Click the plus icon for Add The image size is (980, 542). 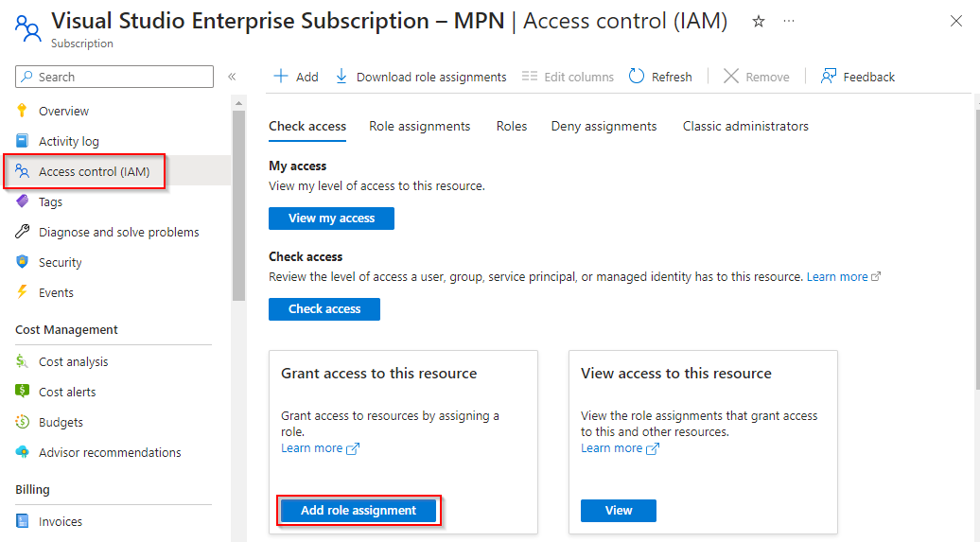click(x=281, y=77)
